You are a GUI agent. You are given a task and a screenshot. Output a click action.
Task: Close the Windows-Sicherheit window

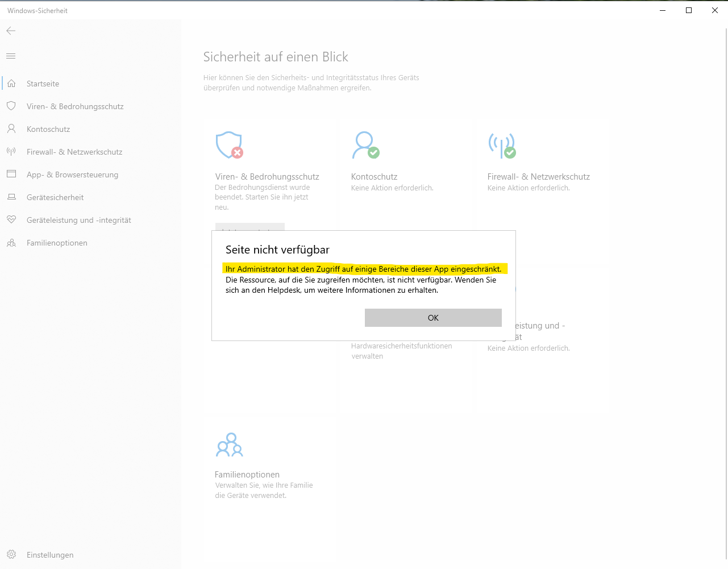pos(715,10)
